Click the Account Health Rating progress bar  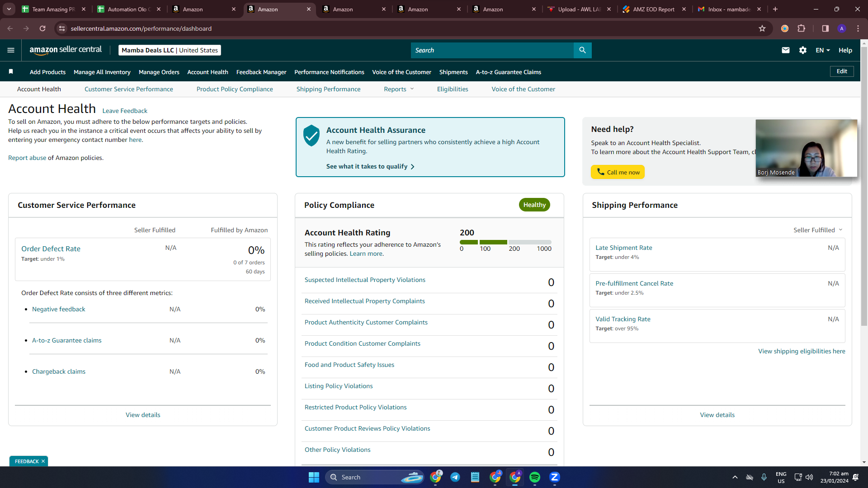pyautogui.click(x=505, y=242)
